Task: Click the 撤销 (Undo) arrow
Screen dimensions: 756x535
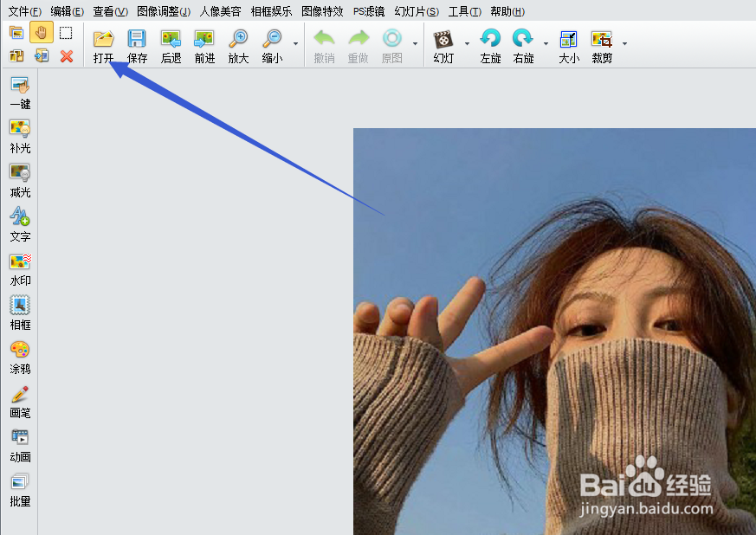Action: tap(324, 39)
